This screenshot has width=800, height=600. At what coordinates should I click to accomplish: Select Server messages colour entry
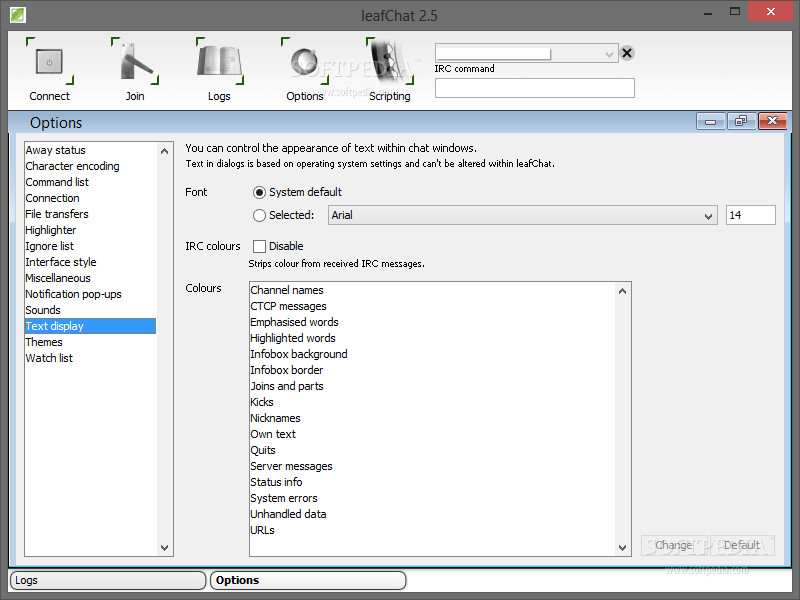[432, 466]
